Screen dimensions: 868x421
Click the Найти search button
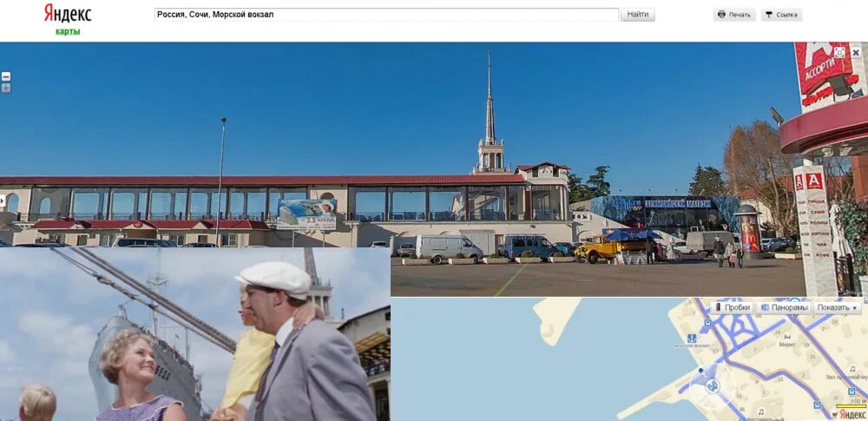pos(638,15)
